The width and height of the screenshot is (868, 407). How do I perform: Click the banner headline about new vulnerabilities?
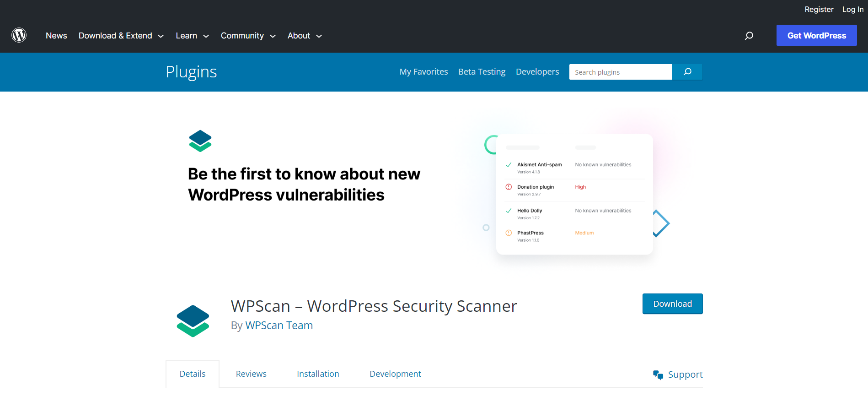(304, 185)
